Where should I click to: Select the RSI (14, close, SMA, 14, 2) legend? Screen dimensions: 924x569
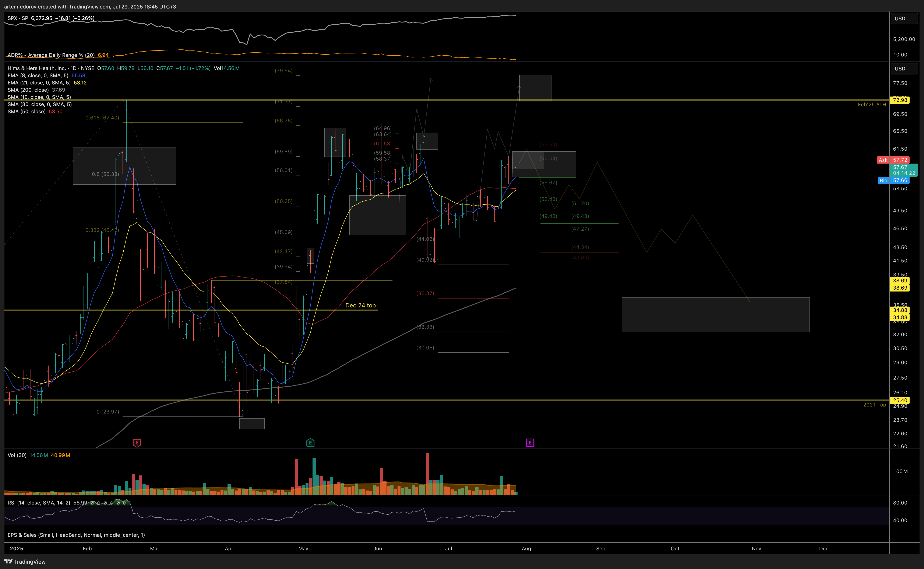pyautogui.click(x=39, y=502)
